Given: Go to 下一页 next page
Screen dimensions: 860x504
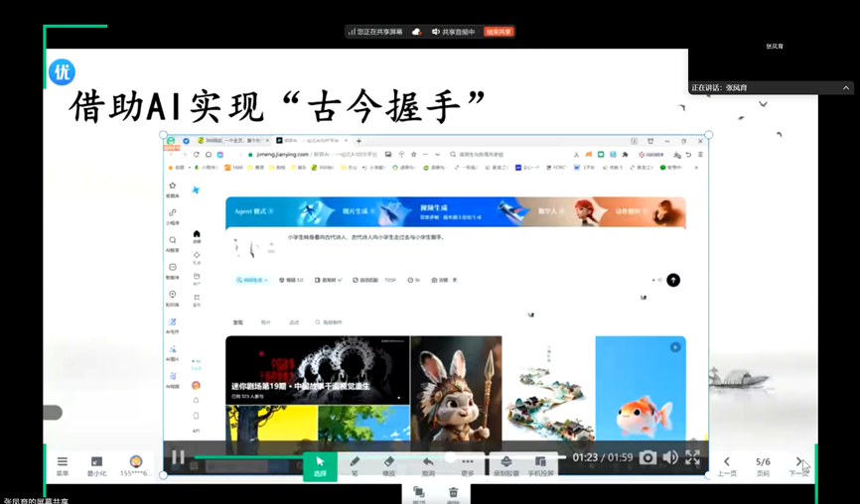Looking at the screenshot, I should pos(798,464).
